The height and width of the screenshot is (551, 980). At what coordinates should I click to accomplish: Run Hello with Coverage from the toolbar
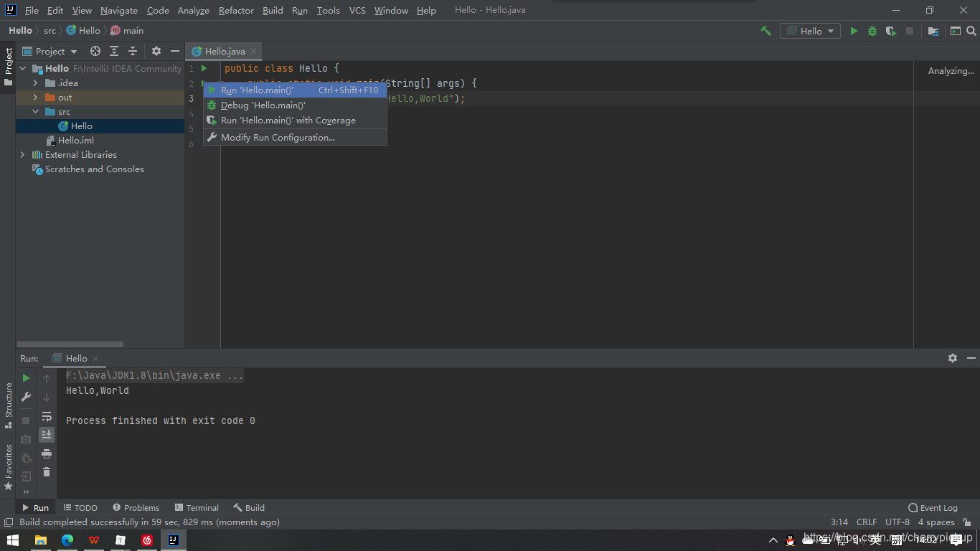coord(891,31)
